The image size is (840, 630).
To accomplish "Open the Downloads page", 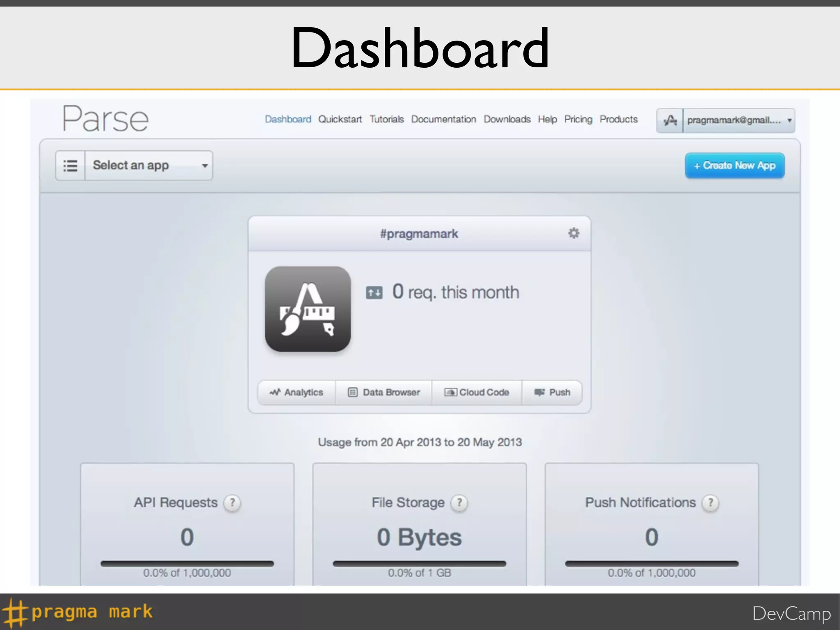I will tap(507, 119).
